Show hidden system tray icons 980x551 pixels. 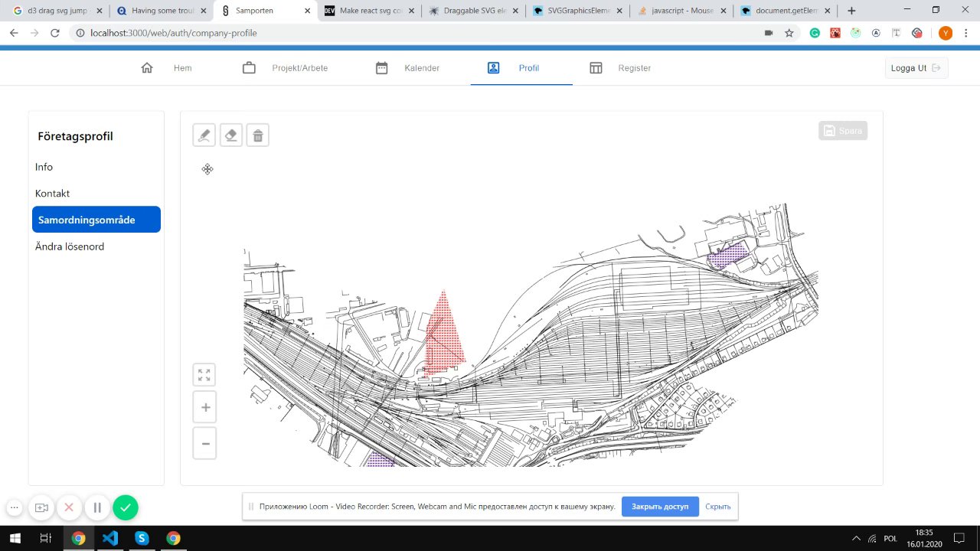coord(856,538)
